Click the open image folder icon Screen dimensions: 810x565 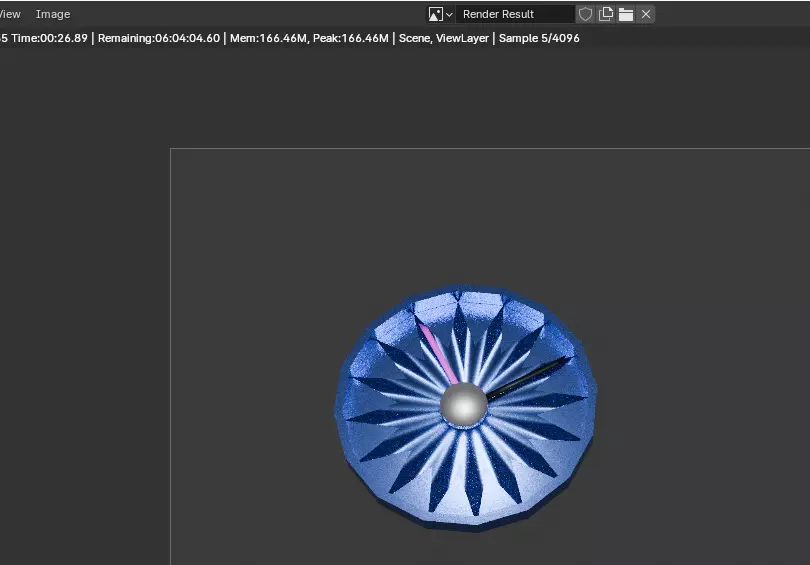tap(626, 14)
